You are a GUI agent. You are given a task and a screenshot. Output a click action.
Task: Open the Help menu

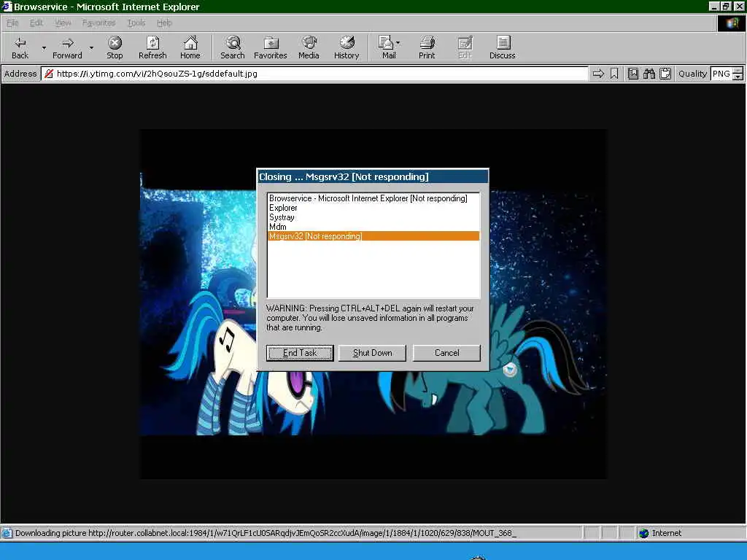click(x=164, y=23)
